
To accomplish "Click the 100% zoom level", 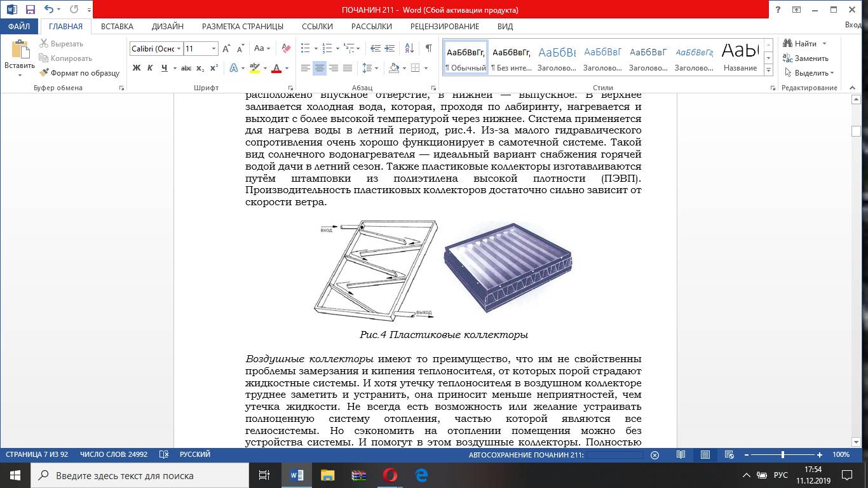I will pyautogui.click(x=841, y=454).
